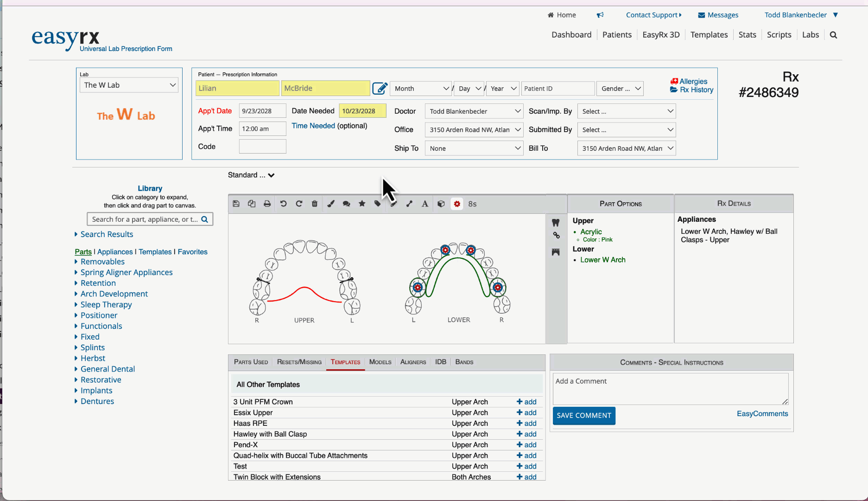868x501 pixels.
Task: Open the Lab dropdown showing The W Lab
Action: pos(129,85)
